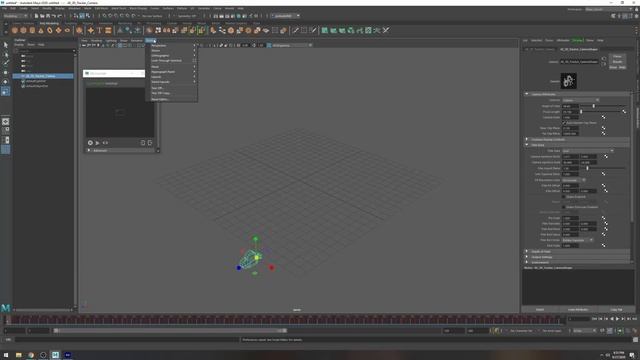Open Maya home icon at bottom left
The width and height of the screenshot is (640, 360).
[x=6, y=308]
